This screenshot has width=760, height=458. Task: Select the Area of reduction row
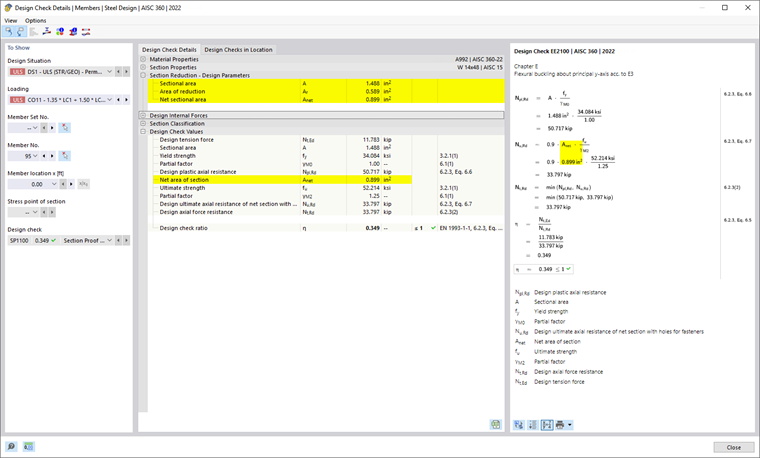point(326,92)
